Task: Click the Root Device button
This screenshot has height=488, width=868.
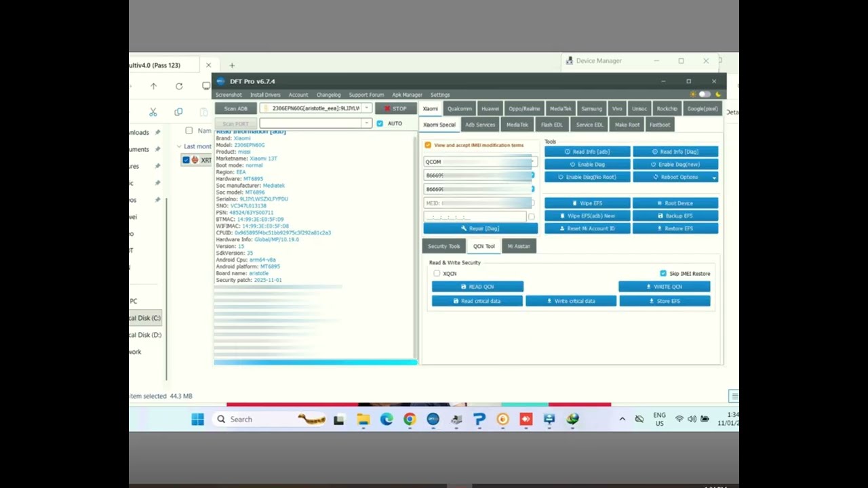Action: point(675,203)
